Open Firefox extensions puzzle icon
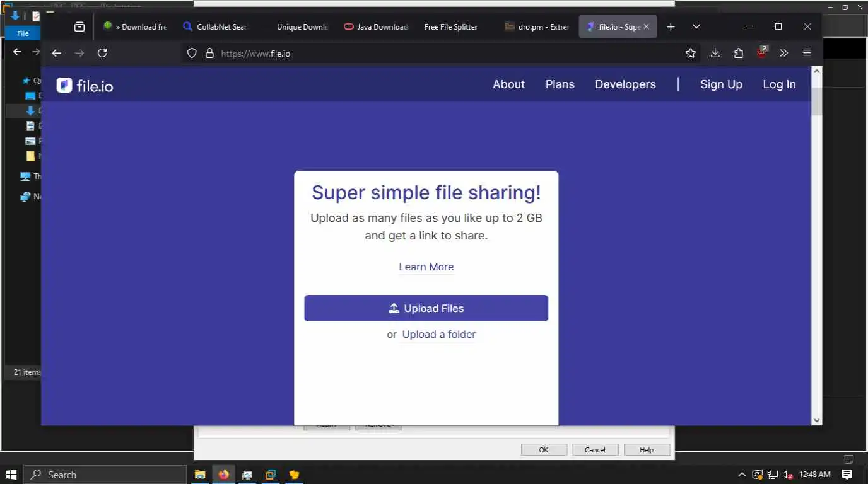This screenshot has height=484, width=868. point(739,54)
